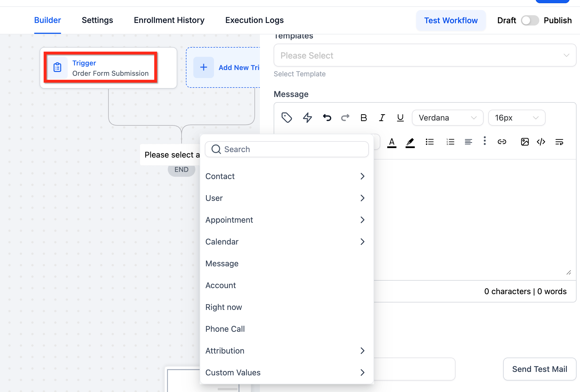Toggle italic text formatting
Image resolution: width=580 pixels, height=392 pixels.
[382, 118]
